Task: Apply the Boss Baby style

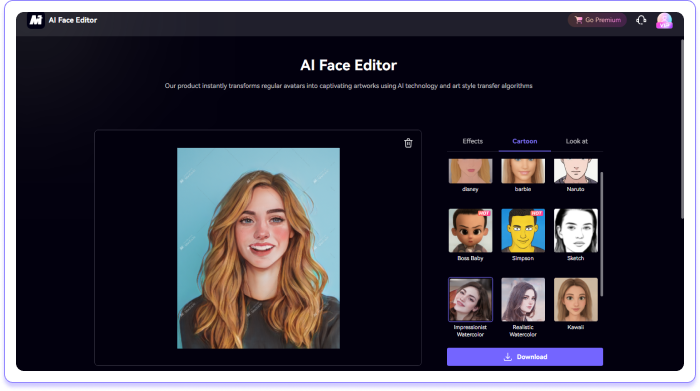Action: [x=470, y=231]
